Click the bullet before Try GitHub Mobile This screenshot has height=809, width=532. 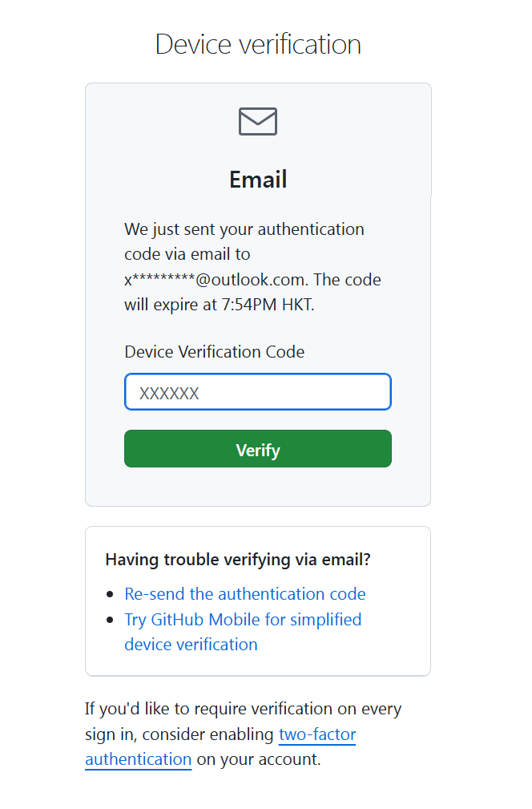111,621
